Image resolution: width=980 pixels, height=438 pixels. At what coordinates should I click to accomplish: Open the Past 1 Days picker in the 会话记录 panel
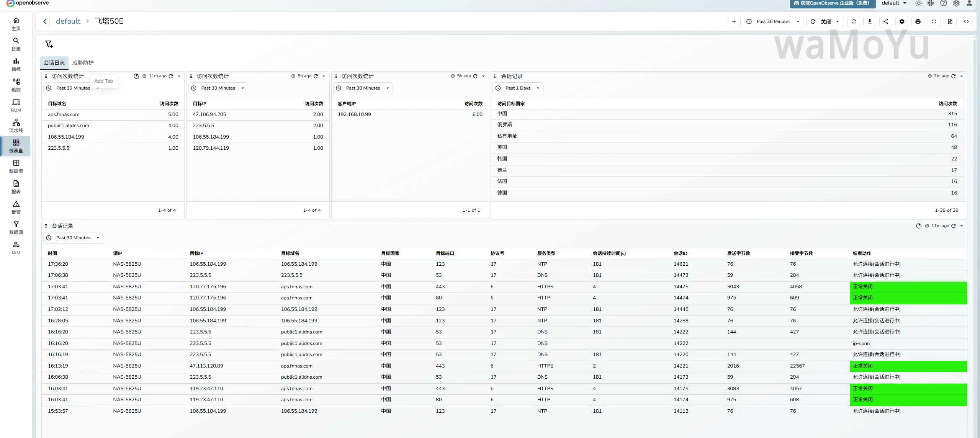click(518, 88)
